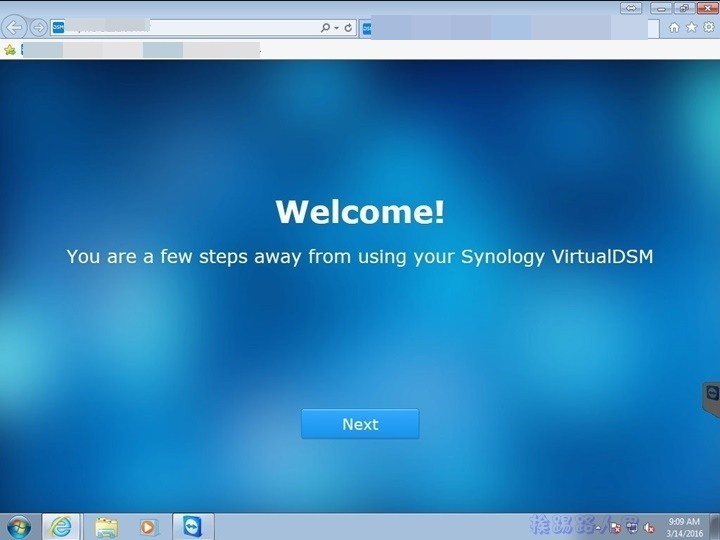Select the DSM browser tab
The image size is (720, 540).
pyautogui.click(x=509, y=28)
